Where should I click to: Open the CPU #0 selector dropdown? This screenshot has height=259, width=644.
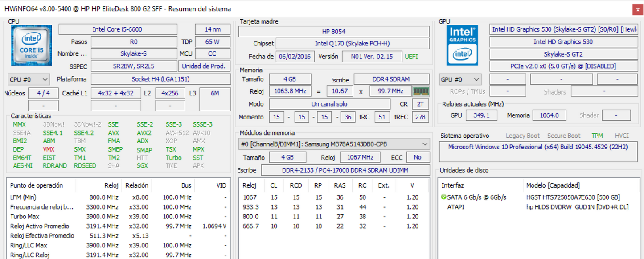coord(29,79)
